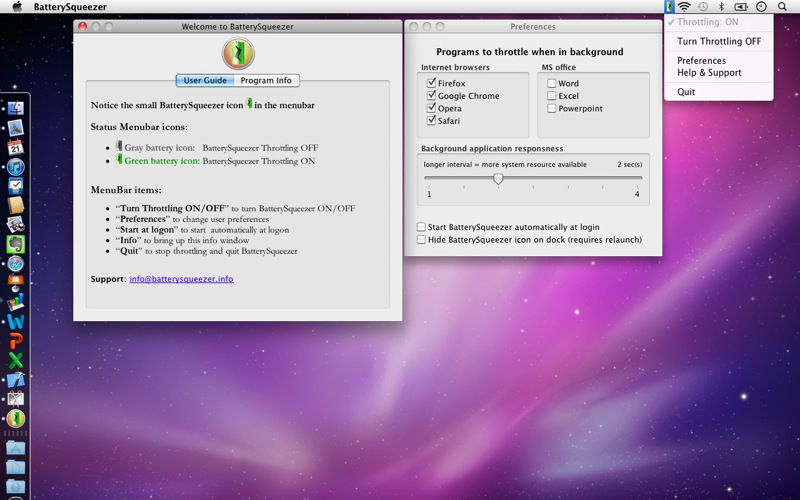The image size is (800, 500).
Task: Open the Bluetooth menubar icon
Action: point(721,7)
